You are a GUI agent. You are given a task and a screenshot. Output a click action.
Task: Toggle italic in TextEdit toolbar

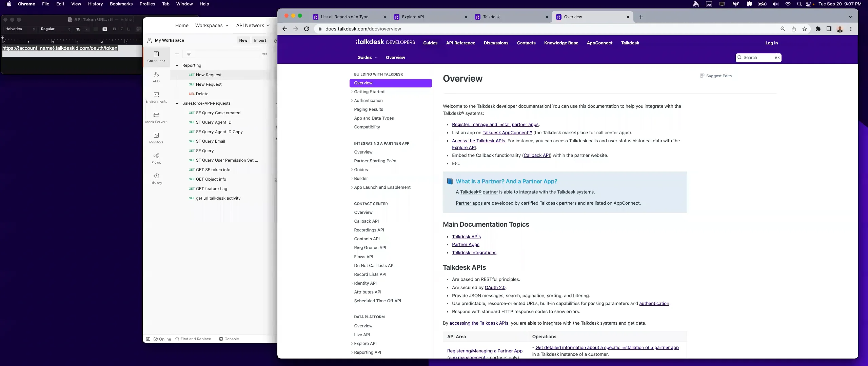122,29
